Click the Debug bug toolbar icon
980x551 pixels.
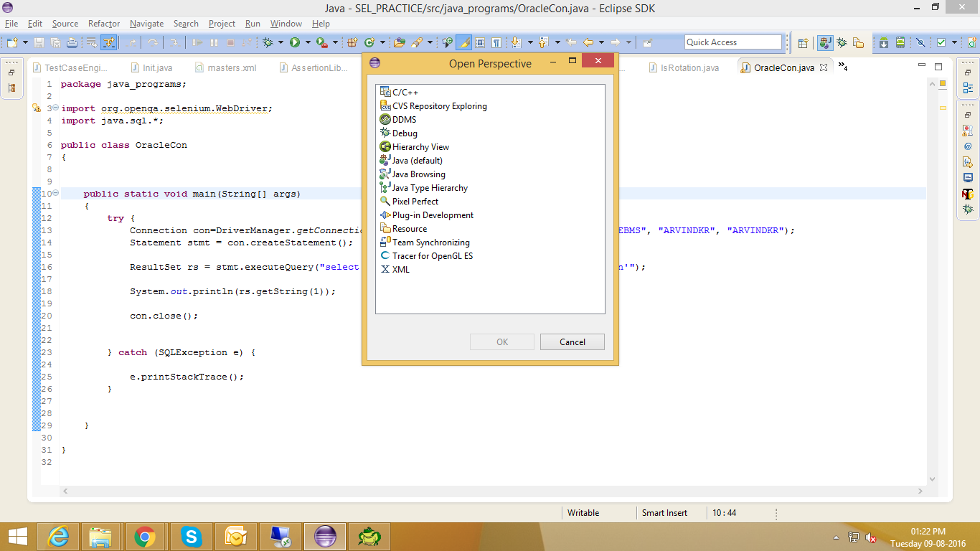268,42
